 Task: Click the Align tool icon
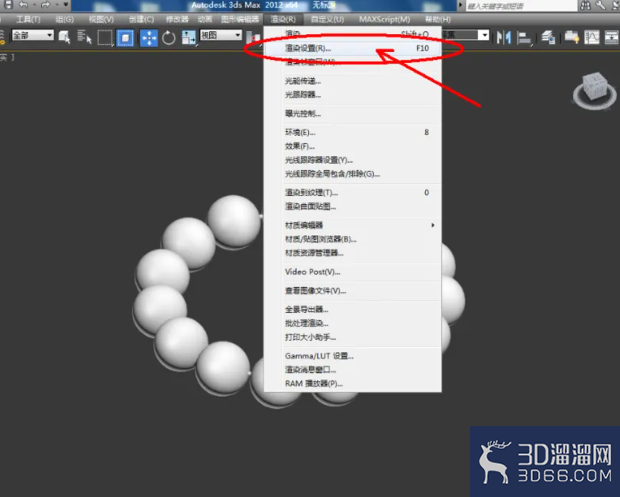tap(524, 38)
